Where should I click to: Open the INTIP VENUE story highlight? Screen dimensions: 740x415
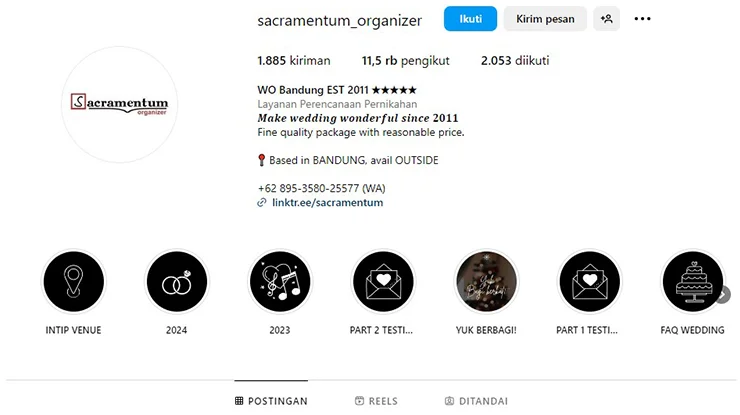(73, 282)
